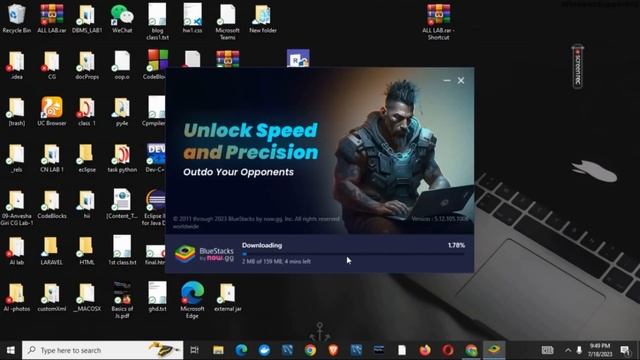This screenshot has height=360, width=640.
Task: Click the BlueStacks copyright notice text
Action: tap(256, 222)
